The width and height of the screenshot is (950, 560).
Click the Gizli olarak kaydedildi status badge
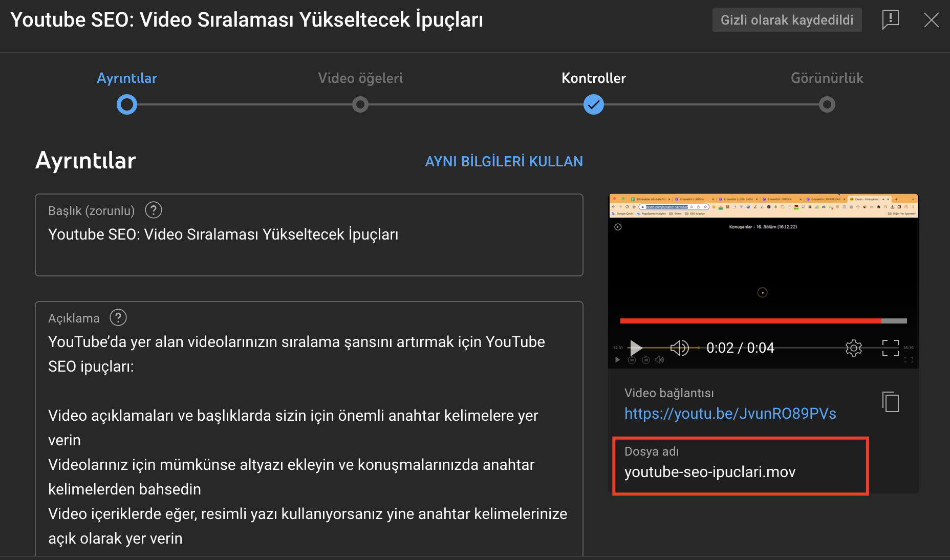pyautogui.click(x=787, y=20)
